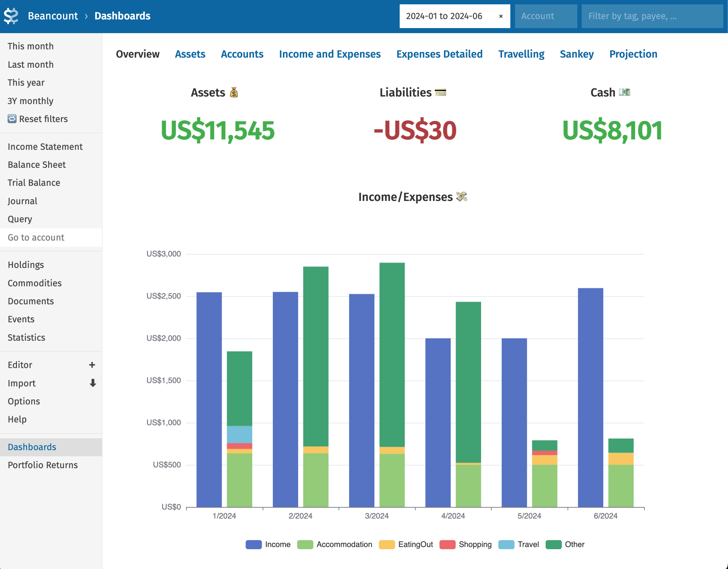Click the Go to account field
The width and height of the screenshot is (728, 569).
coord(51,237)
